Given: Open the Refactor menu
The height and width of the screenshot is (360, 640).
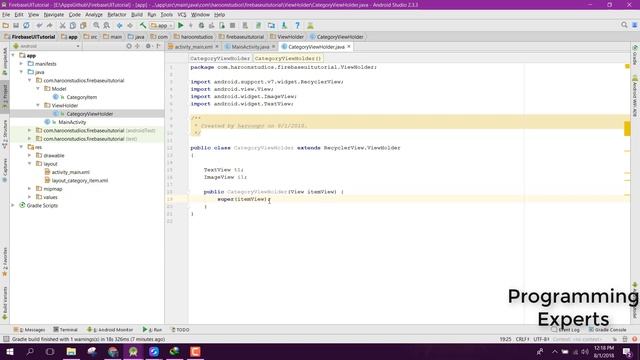Looking at the screenshot, I should coord(117,15).
